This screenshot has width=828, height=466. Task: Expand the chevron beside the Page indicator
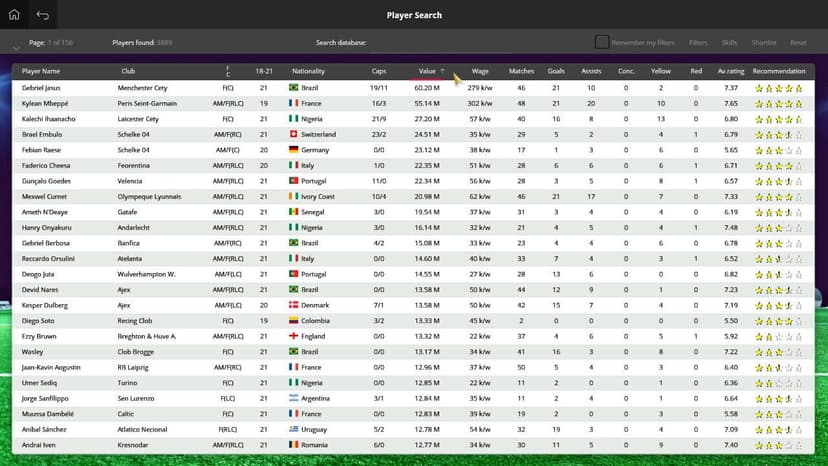tap(16, 48)
